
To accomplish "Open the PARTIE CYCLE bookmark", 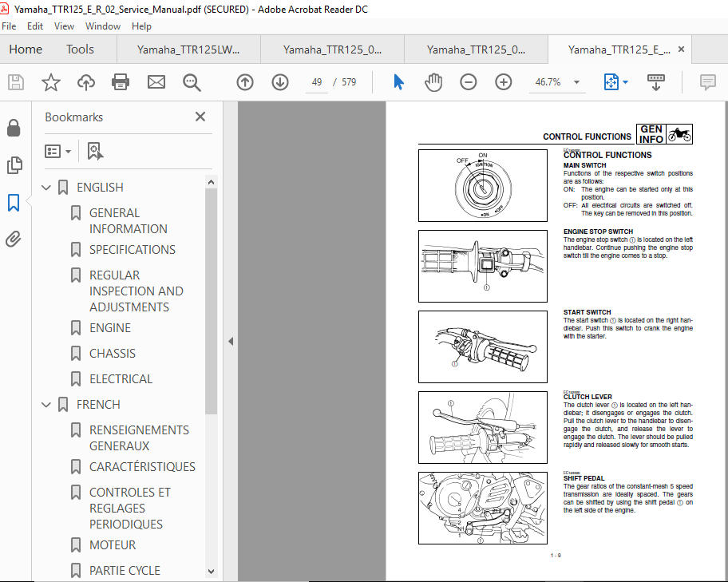I will 125,570.
